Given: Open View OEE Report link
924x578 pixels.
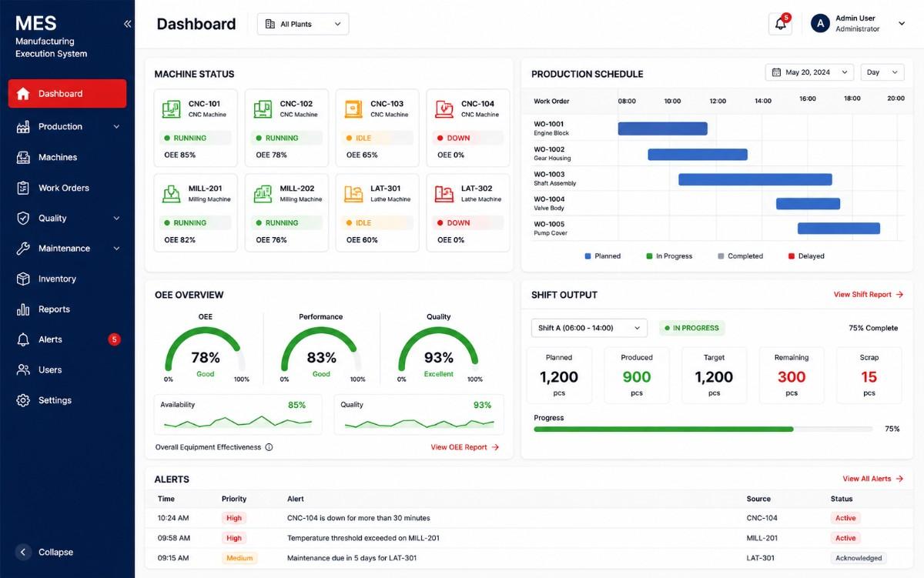Looking at the screenshot, I should click(465, 447).
